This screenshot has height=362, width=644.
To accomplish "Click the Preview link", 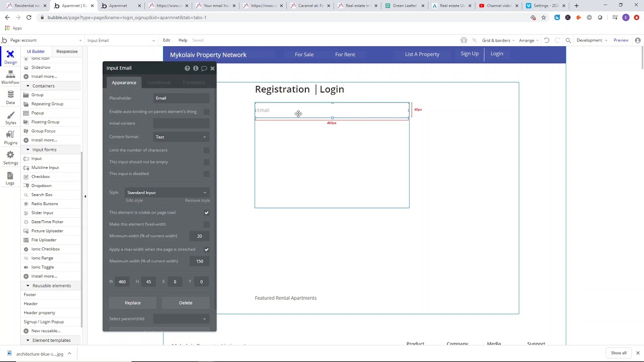I will pyautogui.click(x=621, y=40).
